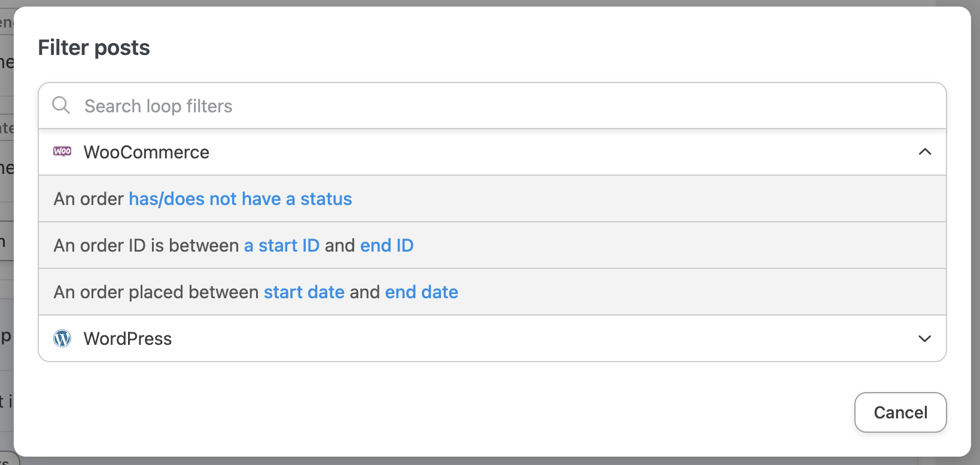Click the "end ID" link
The image size is (980, 465).
coord(386,246)
